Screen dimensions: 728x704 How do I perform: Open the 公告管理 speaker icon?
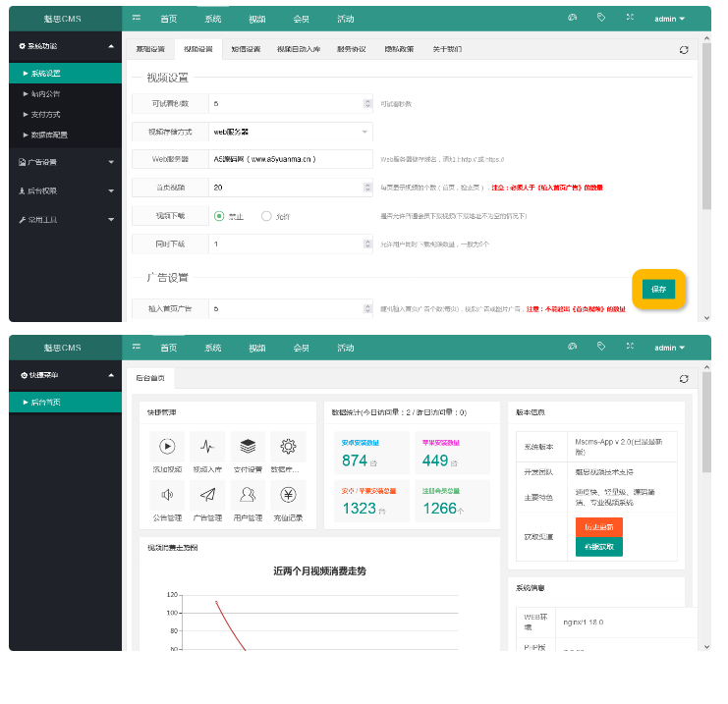tap(167, 495)
